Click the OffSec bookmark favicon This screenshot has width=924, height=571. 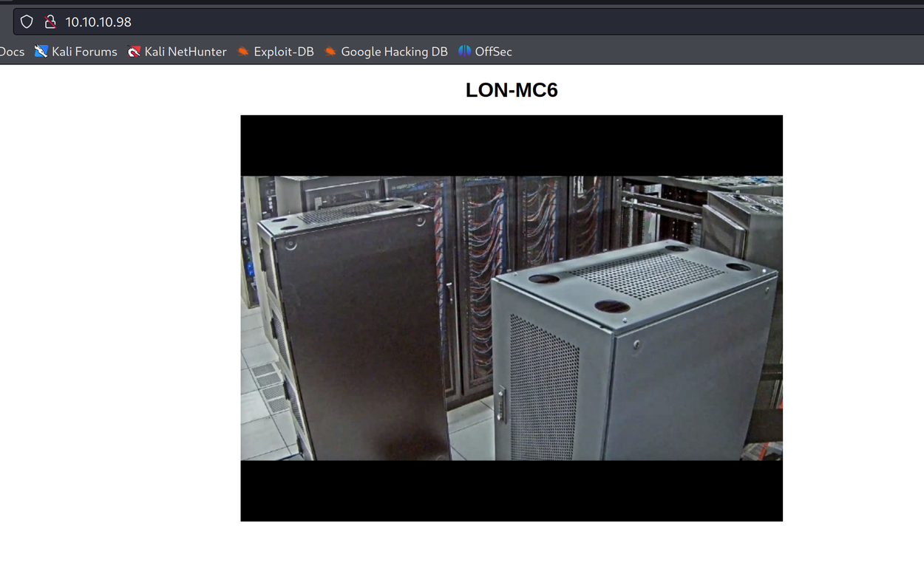[464, 52]
